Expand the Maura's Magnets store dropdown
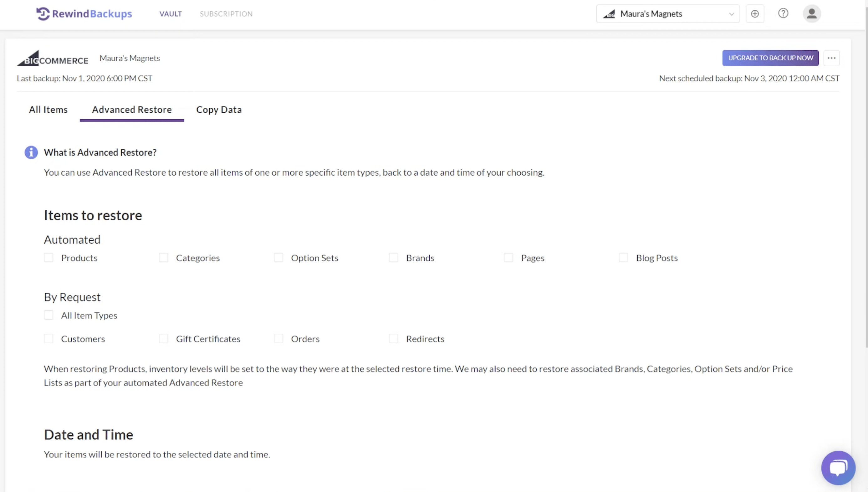The image size is (868, 492). tap(668, 14)
